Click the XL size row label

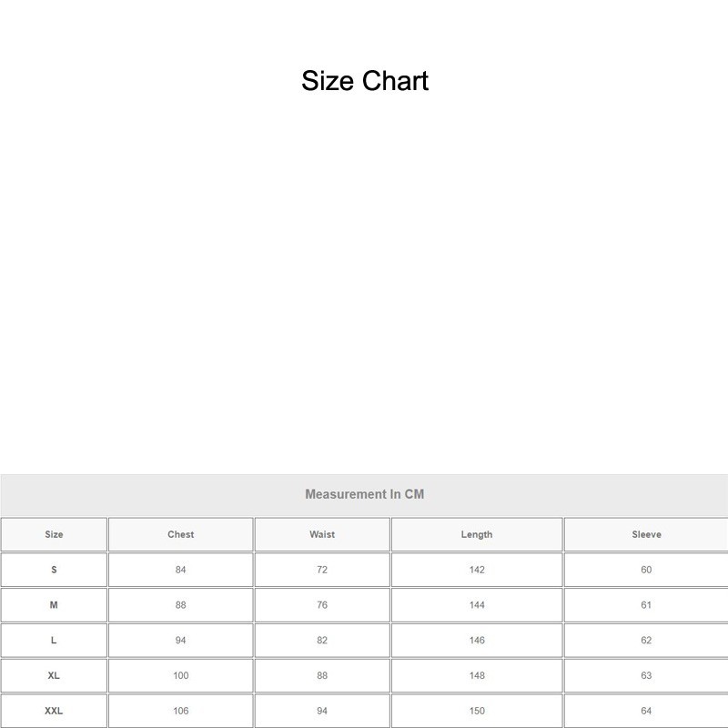click(x=54, y=676)
